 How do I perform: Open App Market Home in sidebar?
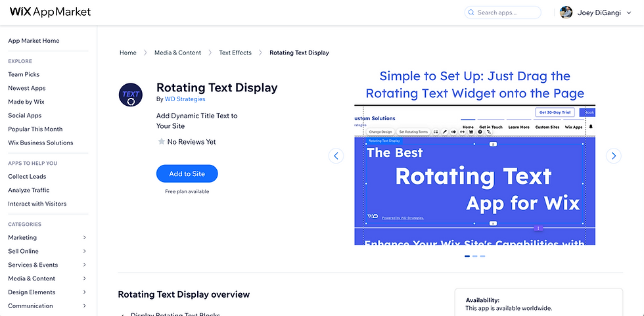click(x=34, y=41)
